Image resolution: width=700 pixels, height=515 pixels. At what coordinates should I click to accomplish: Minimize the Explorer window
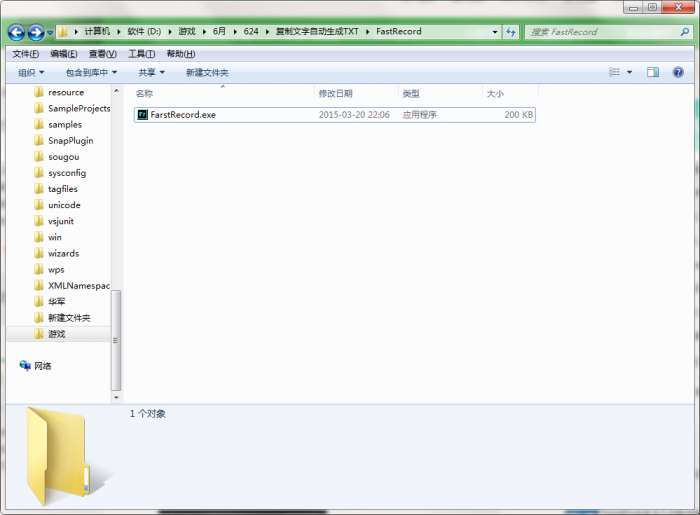633,8
